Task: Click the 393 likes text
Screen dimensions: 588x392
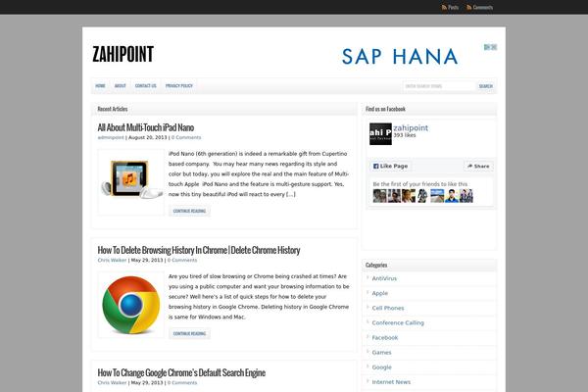Action: click(x=405, y=135)
